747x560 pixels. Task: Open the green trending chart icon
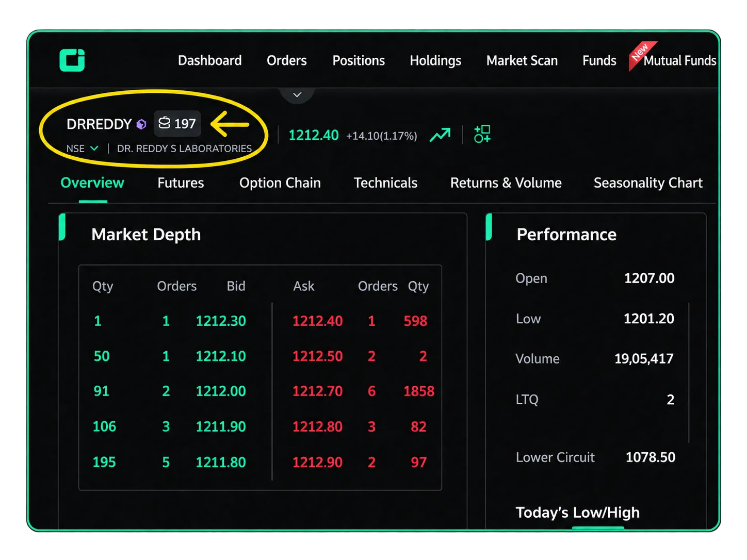pyautogui.click(x=440, y=135)
